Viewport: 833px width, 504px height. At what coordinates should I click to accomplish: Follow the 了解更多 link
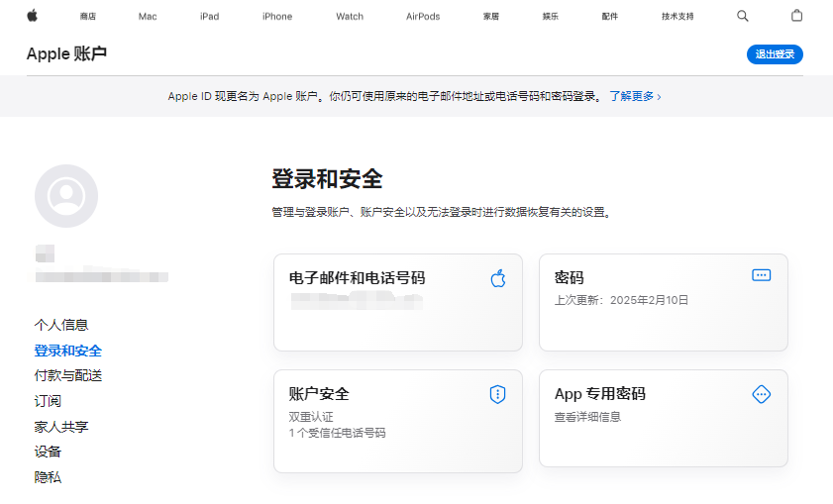click(x=634, y=96)
